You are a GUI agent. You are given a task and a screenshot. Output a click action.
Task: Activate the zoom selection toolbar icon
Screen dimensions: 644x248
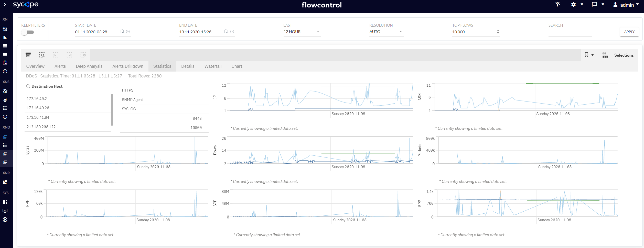click(x=42, y=55)
